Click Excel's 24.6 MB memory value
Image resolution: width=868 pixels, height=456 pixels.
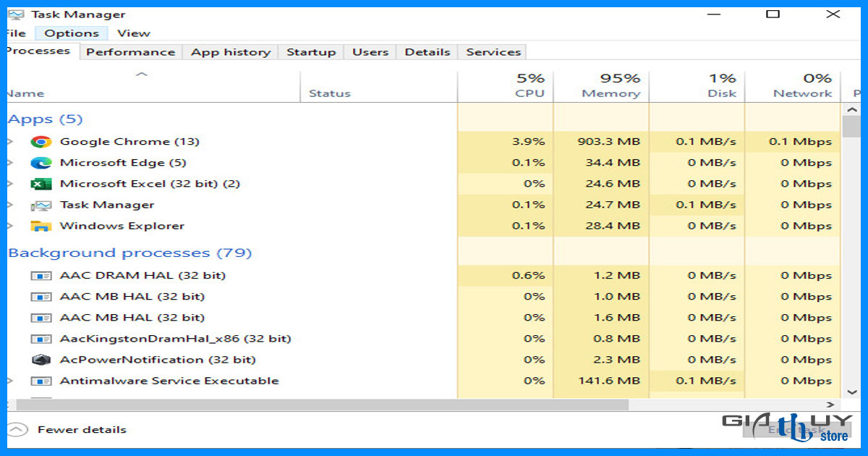point(613,184)
